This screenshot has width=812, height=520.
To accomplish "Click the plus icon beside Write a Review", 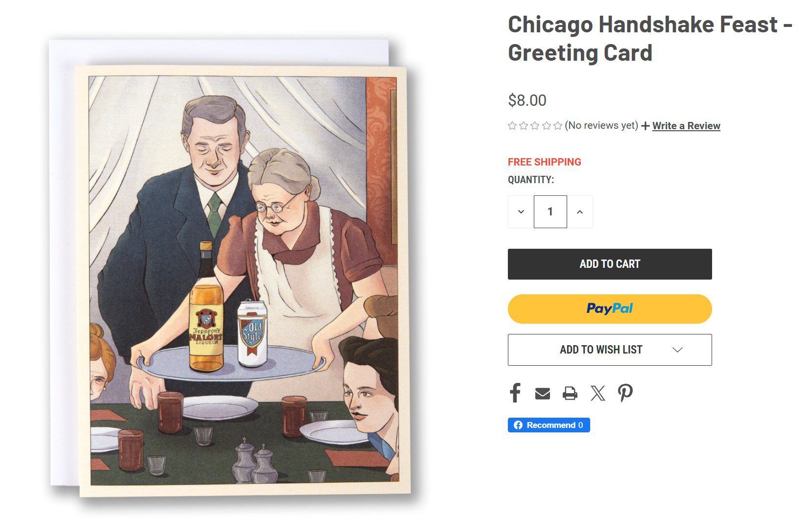I will (x=645, y=126).
